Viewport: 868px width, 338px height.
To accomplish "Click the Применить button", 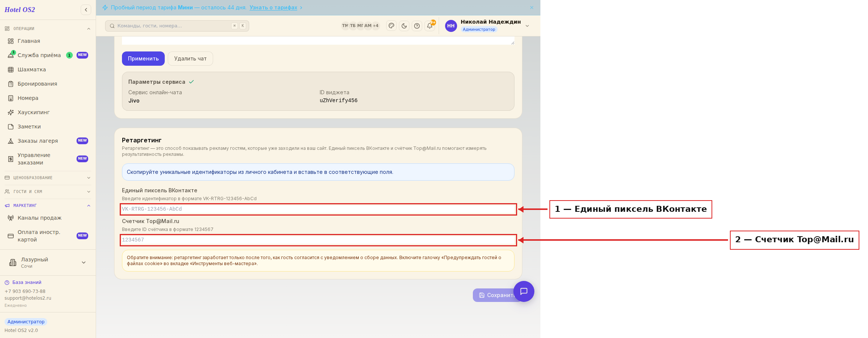I will click(x=143, y=59).
